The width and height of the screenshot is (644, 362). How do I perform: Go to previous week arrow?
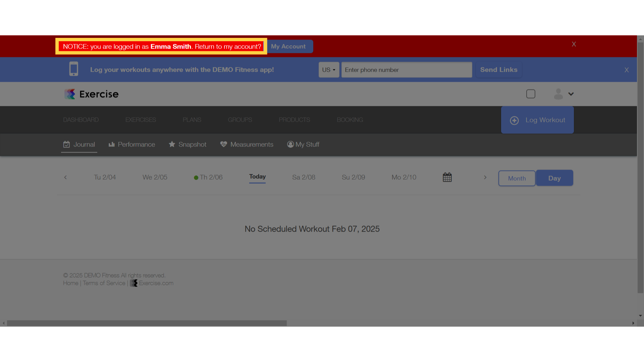click(65, 177)
